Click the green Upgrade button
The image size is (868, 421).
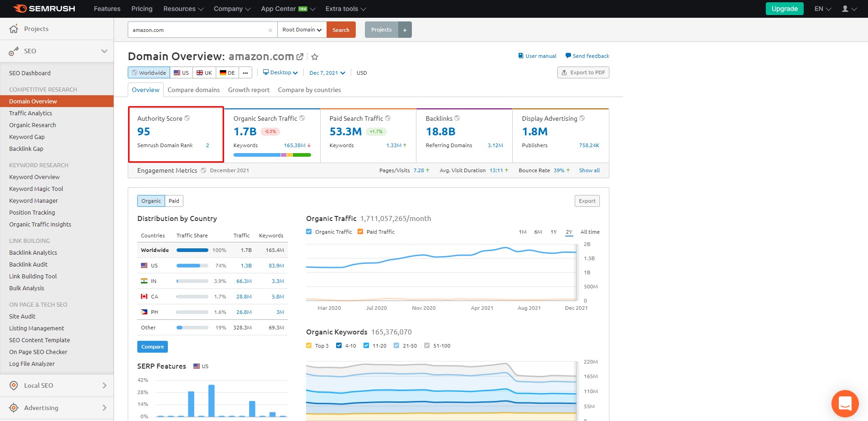pos(785,9)
